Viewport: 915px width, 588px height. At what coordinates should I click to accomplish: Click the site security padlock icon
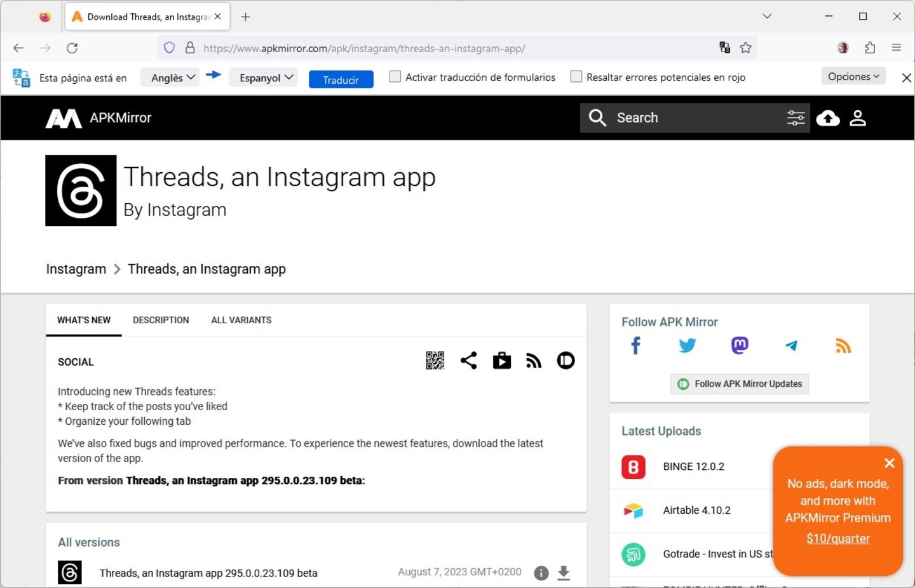[x=190, y=48]
